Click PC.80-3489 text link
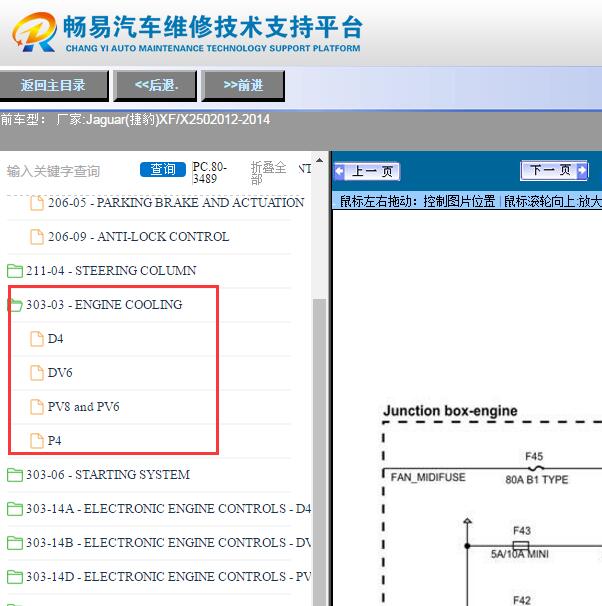Image resolution: width=602 pixels, height=606 pixels. click(209, 172)
